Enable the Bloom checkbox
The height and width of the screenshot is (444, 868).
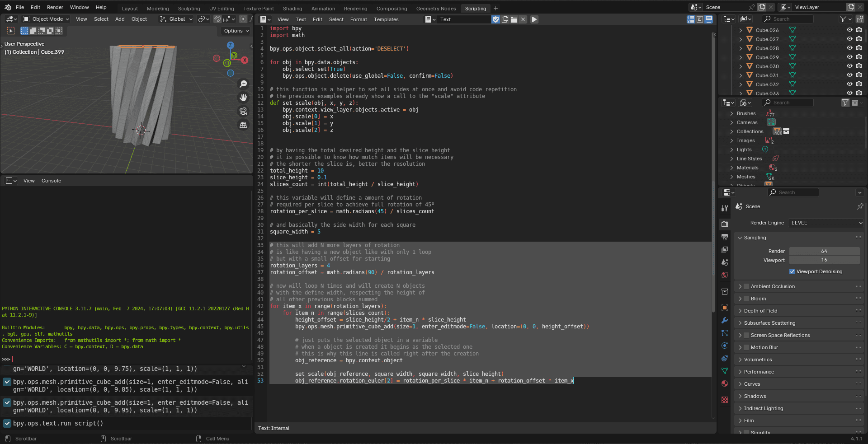(x=746, y=299)
